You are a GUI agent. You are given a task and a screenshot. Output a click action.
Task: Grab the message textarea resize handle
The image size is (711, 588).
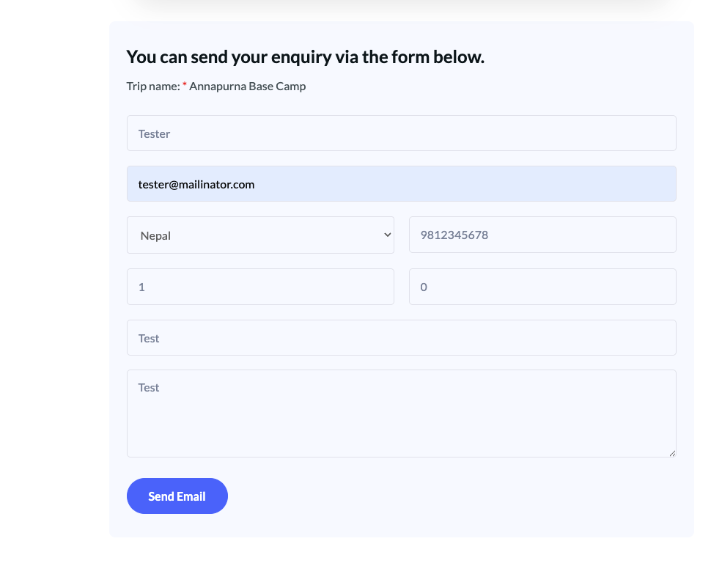tap(672, 453)
